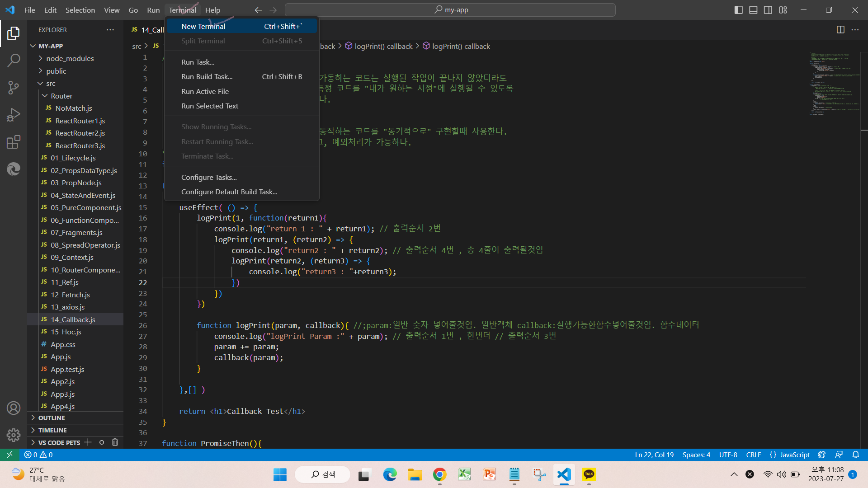
Task: Toggle the primary side bar visibility
Action: (739, 10)
